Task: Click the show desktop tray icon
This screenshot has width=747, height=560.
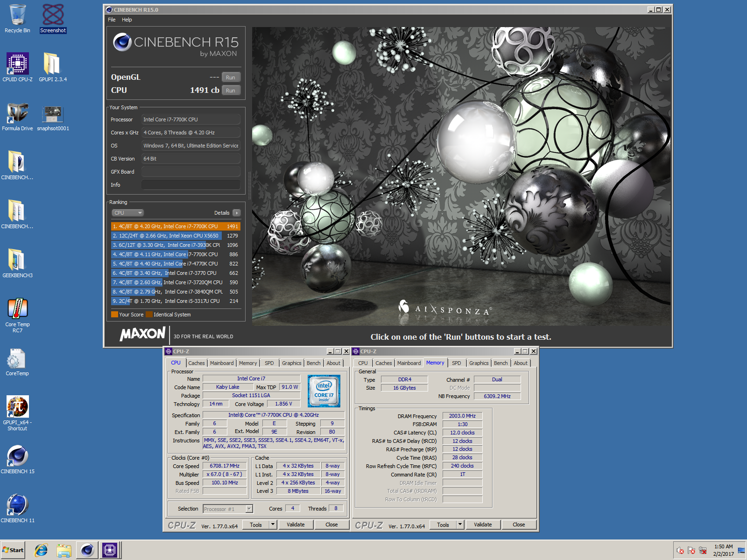Action: click(x=741, y=550)
